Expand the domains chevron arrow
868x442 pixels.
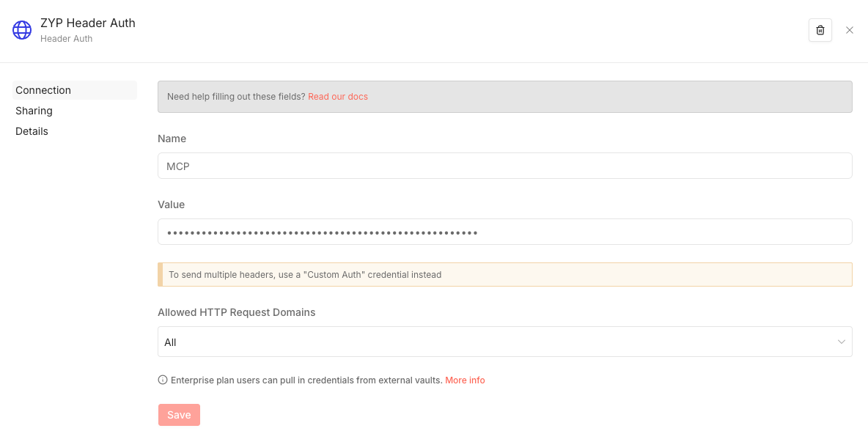(x=841, y=342)
